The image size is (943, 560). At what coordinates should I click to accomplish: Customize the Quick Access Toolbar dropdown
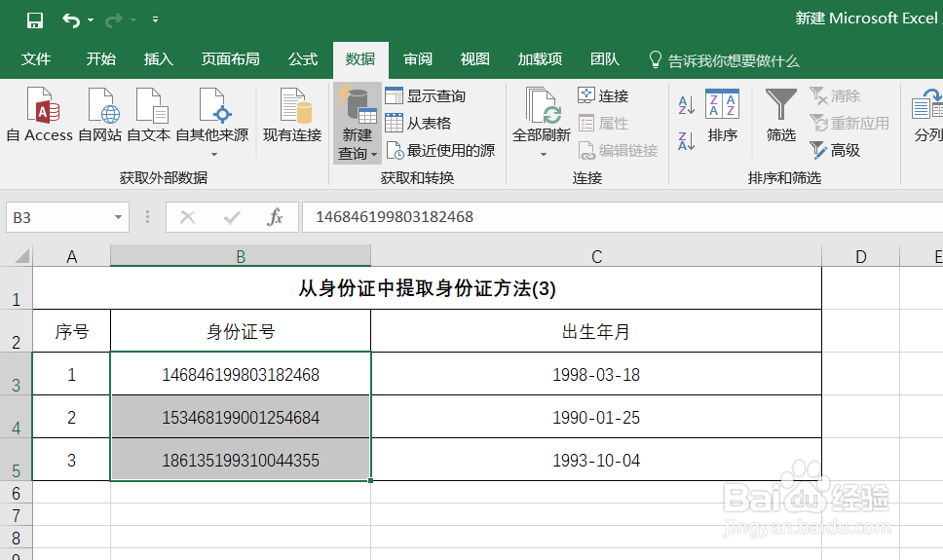click(155, 19)
